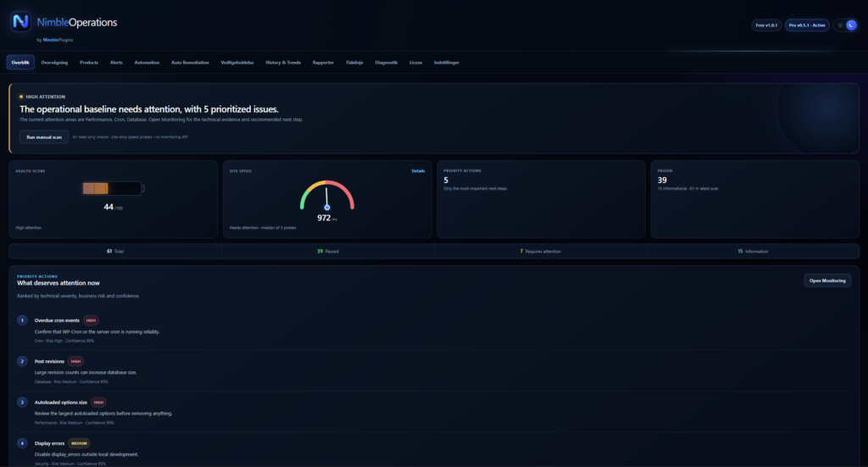Switch to the Overvågning tab

tap(54, 63)
